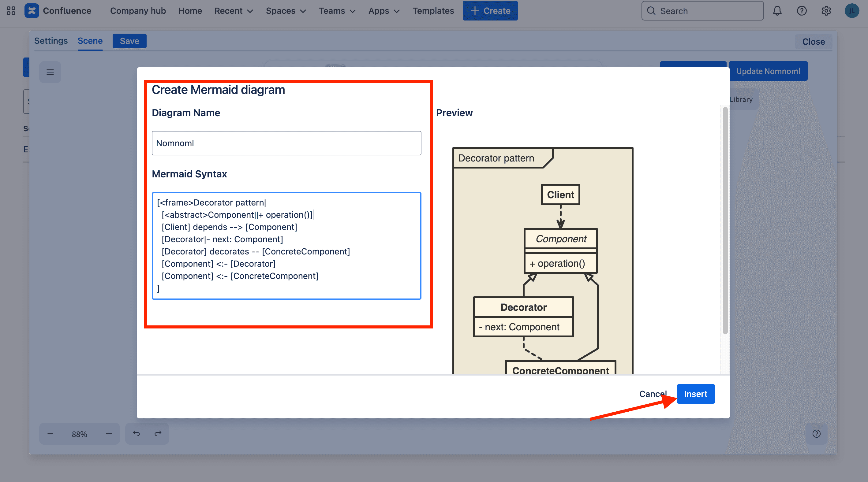The height and width of the screenshot is (482, 868).
Task: Click the Create button
Action: coord(490,11)
